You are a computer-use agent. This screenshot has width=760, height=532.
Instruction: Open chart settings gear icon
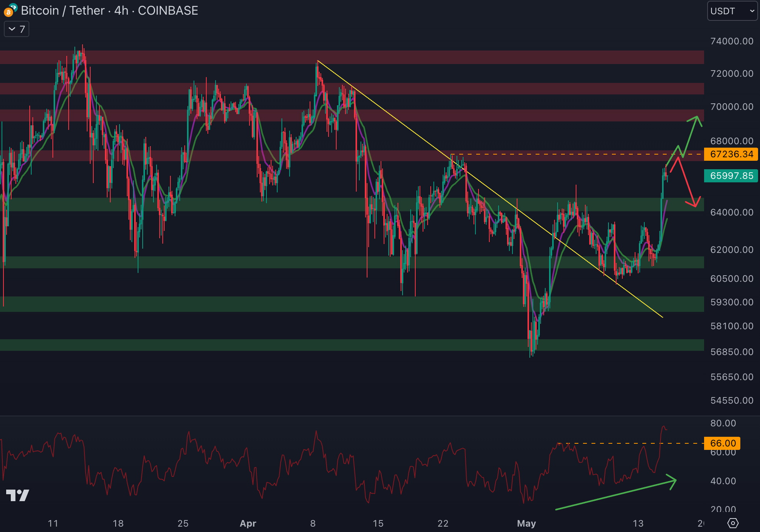click(733, 523)
